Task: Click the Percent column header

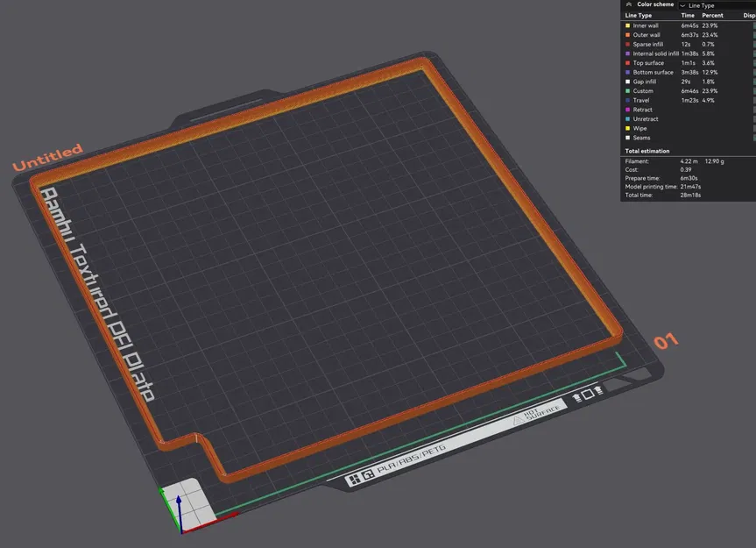Action: [712, 16]
